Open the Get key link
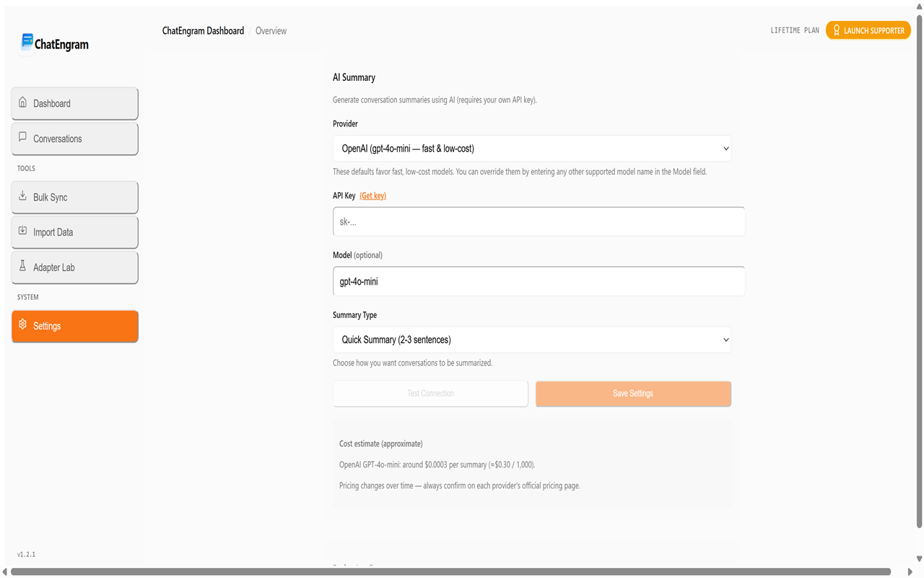This screenshot has height=578, width=924. point(372,196)
